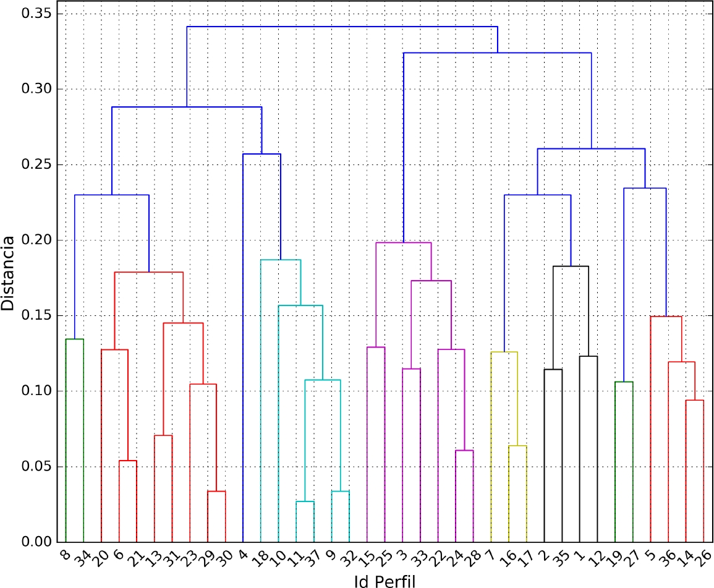Viewport: 714px width, 588px height.
Task: Click the 'Distancia' y-axis title
Action: pos(9,278)
